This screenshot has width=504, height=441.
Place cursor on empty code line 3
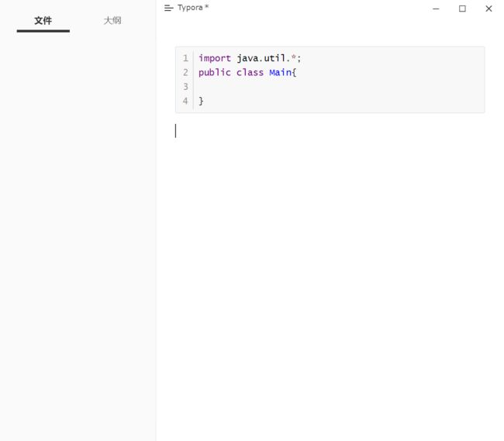click(339, 87)
